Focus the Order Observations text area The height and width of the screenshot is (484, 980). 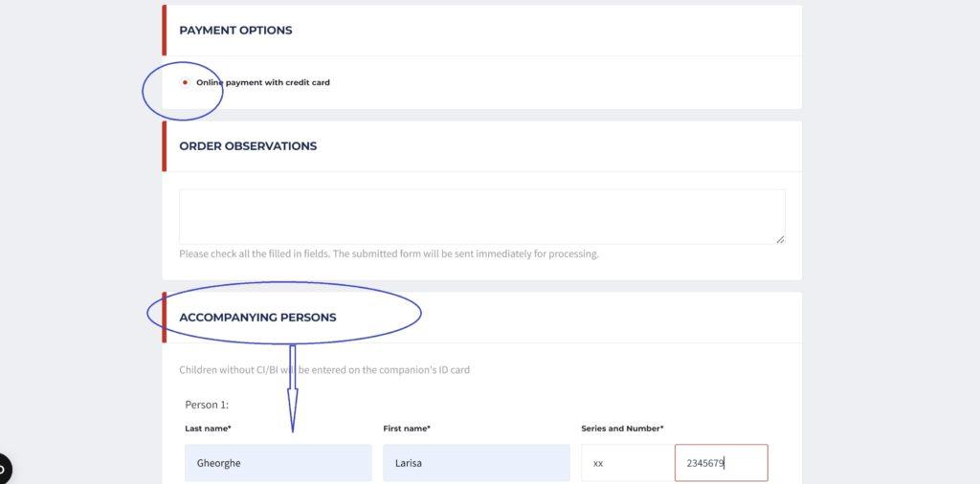click(x=482, y=217)
